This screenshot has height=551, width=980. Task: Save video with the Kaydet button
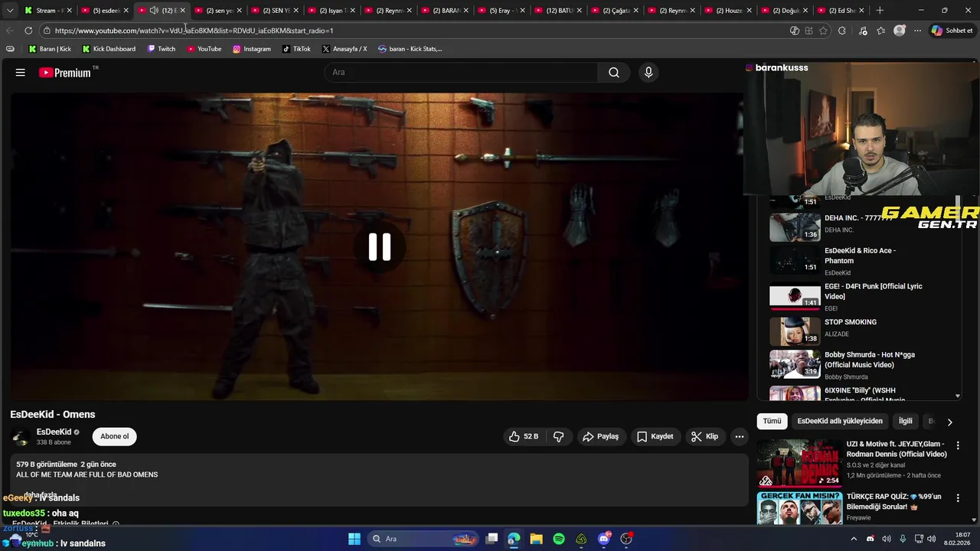(x=655, y=436)
